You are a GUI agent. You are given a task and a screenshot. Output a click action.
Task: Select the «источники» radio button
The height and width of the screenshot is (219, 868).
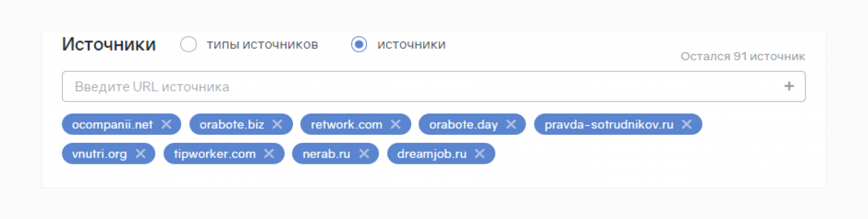(x=359, y=45)
